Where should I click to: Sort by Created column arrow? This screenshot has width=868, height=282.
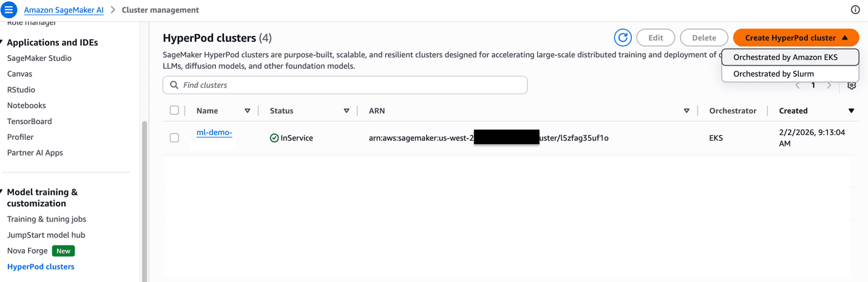click(851, 111)
